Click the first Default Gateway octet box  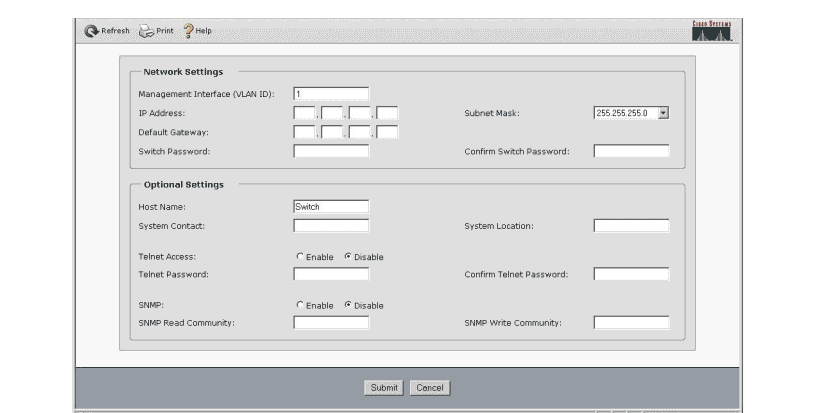(304, 132)
